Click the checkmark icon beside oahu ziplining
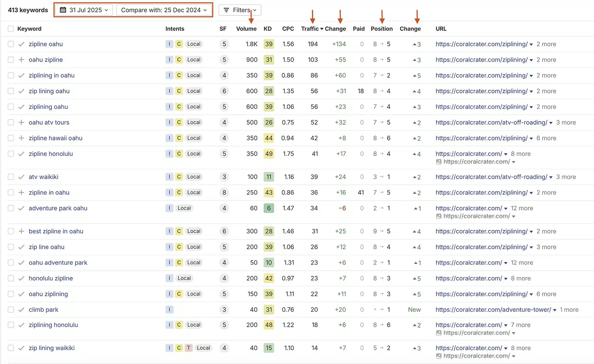The height and width of the screenshot is (364, 594). pos(21,294)
